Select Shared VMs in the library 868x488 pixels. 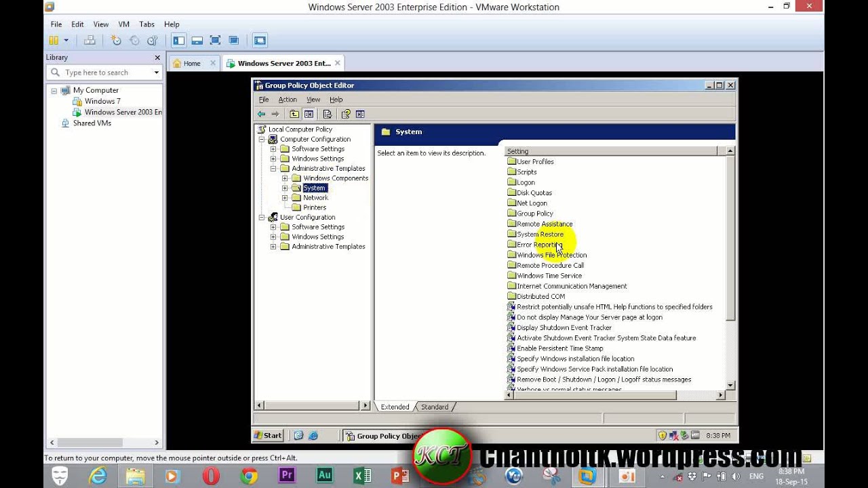[x=92, y=123]
